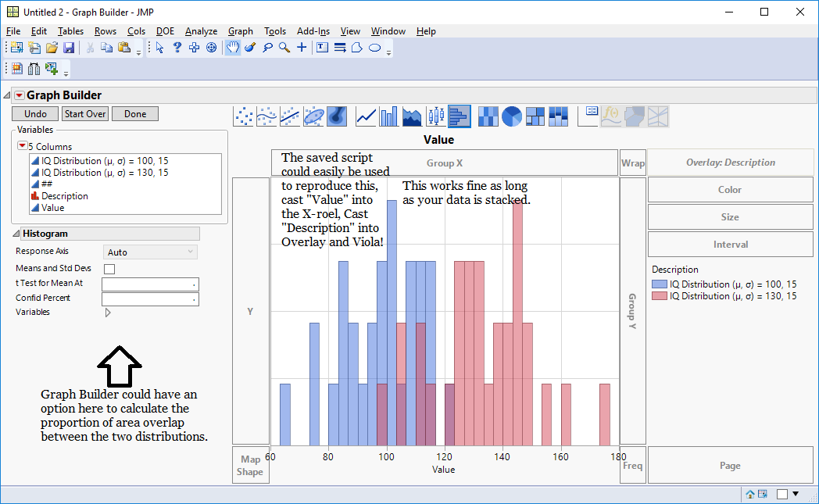Enable Means and Std Devs
This screenshot has width=819, height=504.
click(108, 268)
